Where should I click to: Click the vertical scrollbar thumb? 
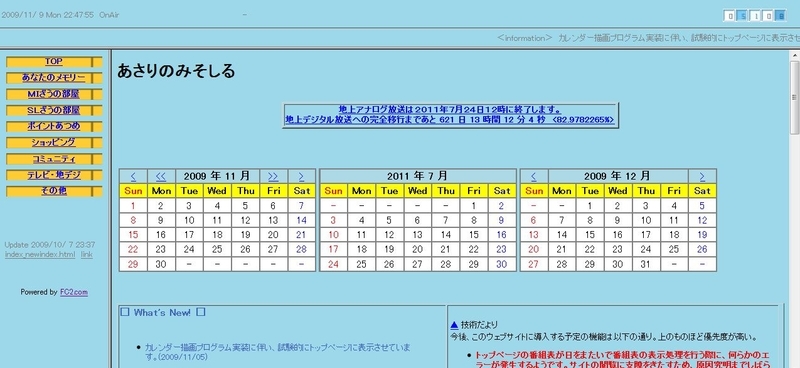click(x=794, y=98)
